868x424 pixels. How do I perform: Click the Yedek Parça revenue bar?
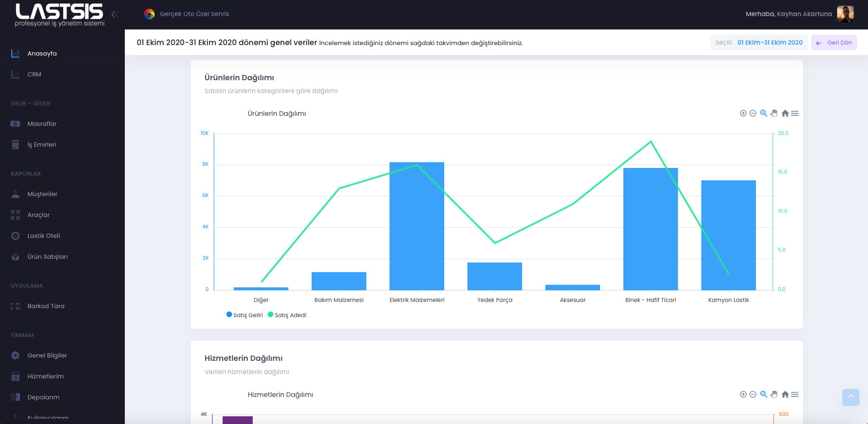pyautogui.click(x=495, y=276)
